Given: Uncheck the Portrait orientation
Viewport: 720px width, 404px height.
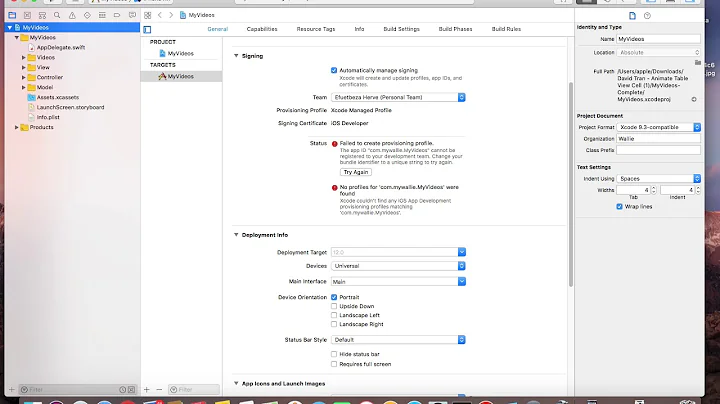Looking at the screenshot, I should (x=334, y=297).
